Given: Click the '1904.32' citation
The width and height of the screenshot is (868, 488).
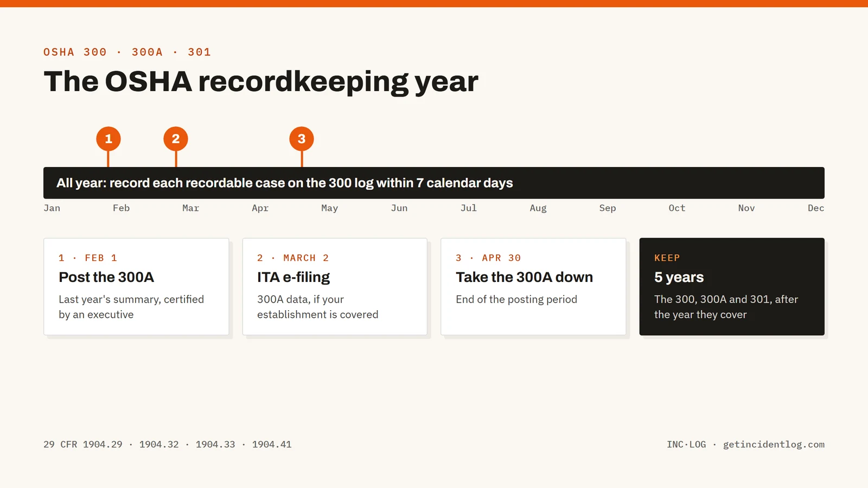Looking at the screenshot, I should pyautogui.click(x=159, y=445).
